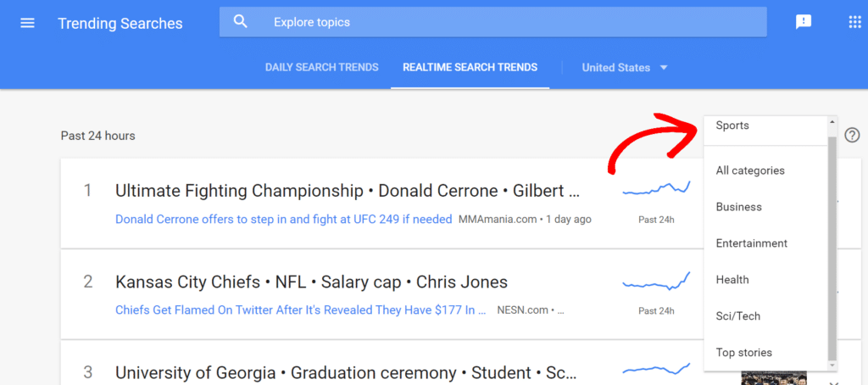This screenshot has height=385, width=868.
Task: Select Realtime Search Trends tab
Action: click(470, 68)
